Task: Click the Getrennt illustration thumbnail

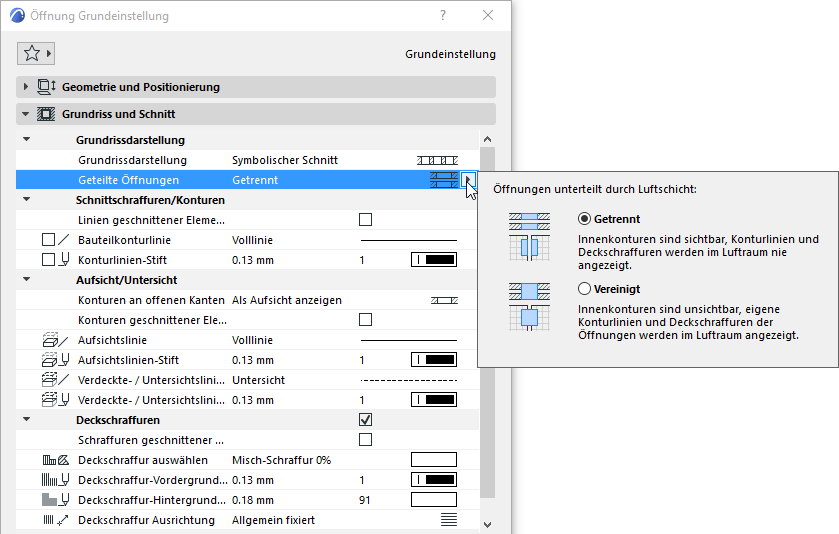Action: pyautogui.click(x=529, y=237)
